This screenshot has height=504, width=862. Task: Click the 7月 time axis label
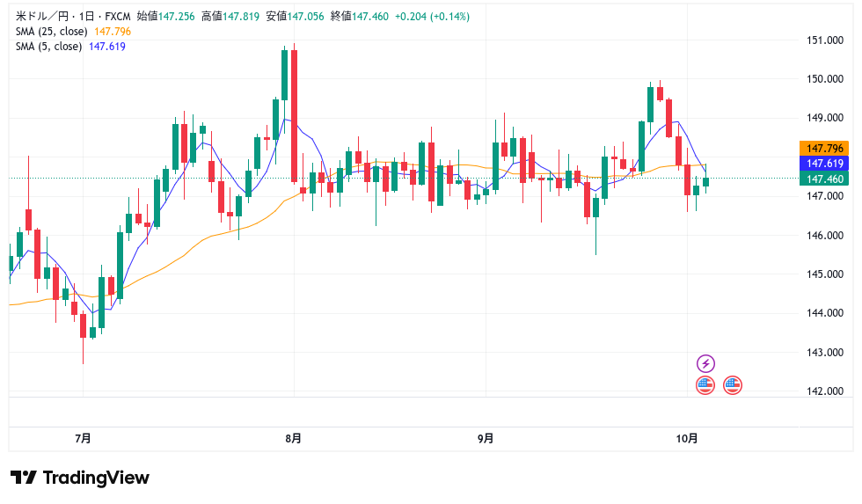coord(83,438)
